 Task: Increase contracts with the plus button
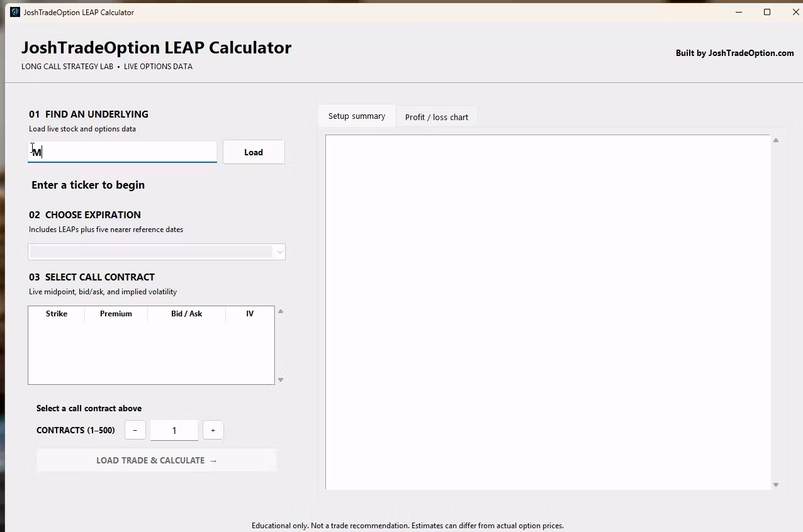(213, 430)
